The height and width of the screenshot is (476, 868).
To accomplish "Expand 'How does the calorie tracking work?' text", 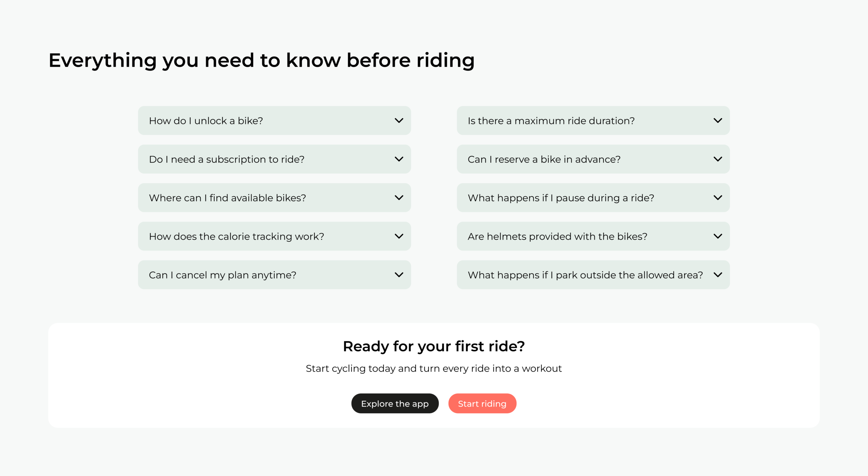I will (236, 237).
